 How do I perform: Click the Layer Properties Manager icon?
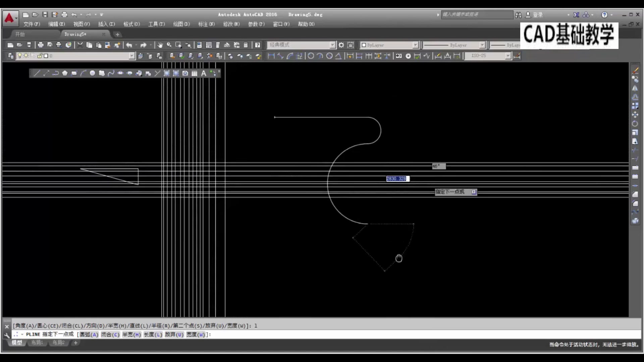coord(10,56)
